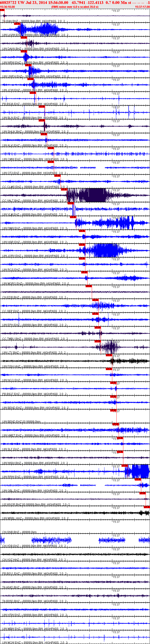The height and width of the screenshot is (644, 150).
Task: Click red pick marker on UW MRBL trace
Action: click(147, 507)
